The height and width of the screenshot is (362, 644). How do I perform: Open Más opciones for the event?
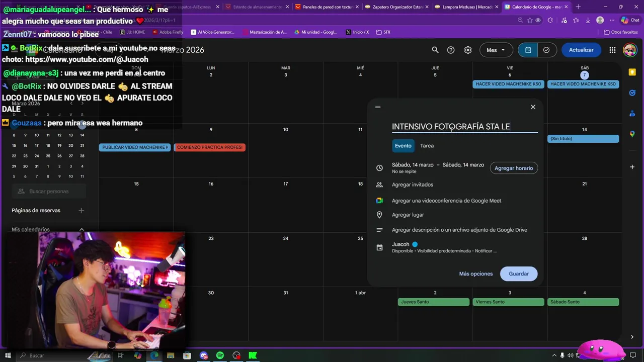point(475,274)
